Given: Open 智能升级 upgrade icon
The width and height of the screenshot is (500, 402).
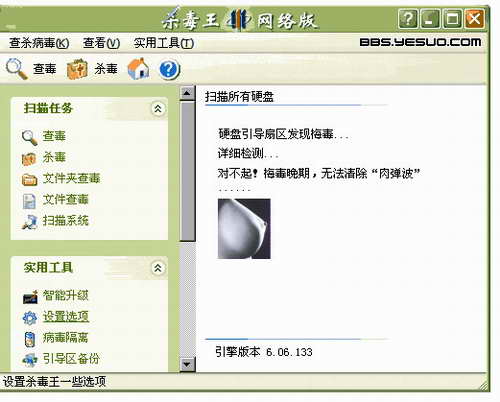Looking at the screenshot, I should coord(30,296).
